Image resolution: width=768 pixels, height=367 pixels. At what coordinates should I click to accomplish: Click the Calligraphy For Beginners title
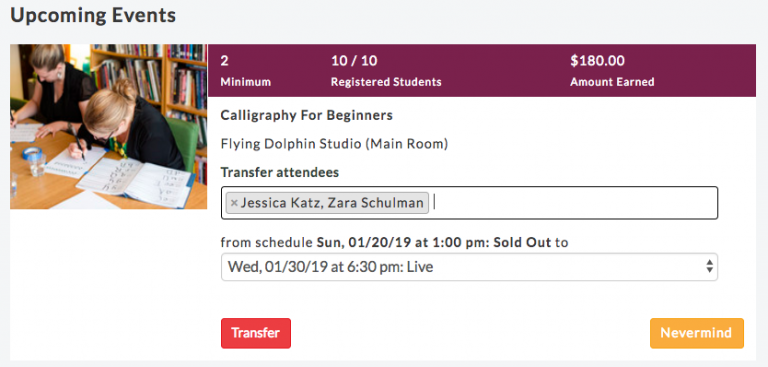(x=307, y=116)
